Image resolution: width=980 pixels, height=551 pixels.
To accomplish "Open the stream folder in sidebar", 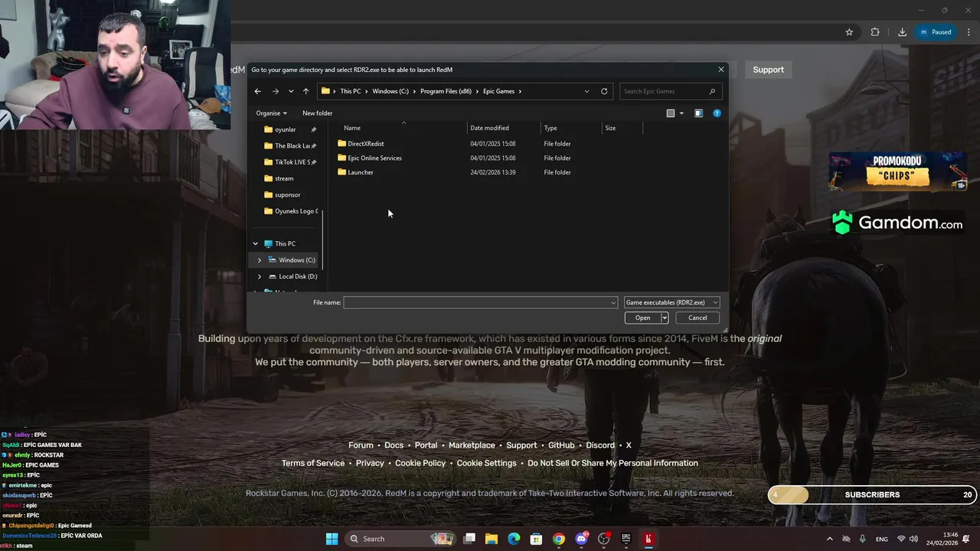I will [x=284, y=178].
